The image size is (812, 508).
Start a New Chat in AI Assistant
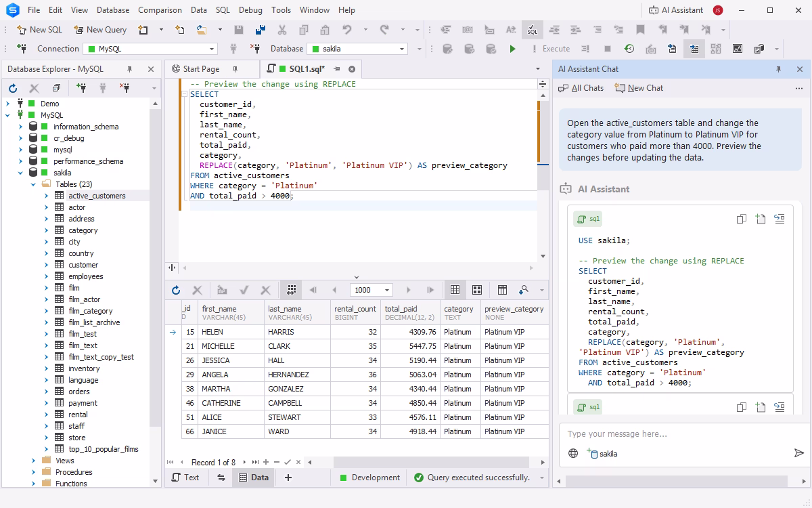pos(639,88)
